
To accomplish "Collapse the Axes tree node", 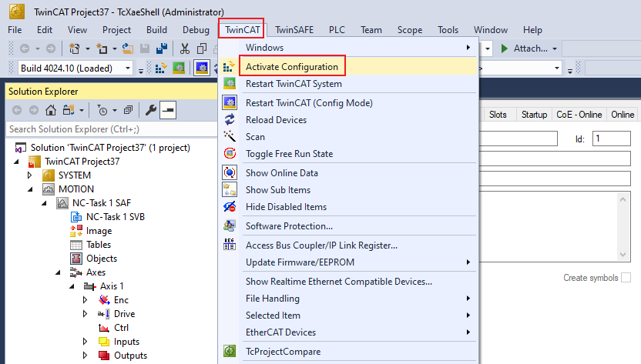I will click(59, 272).
